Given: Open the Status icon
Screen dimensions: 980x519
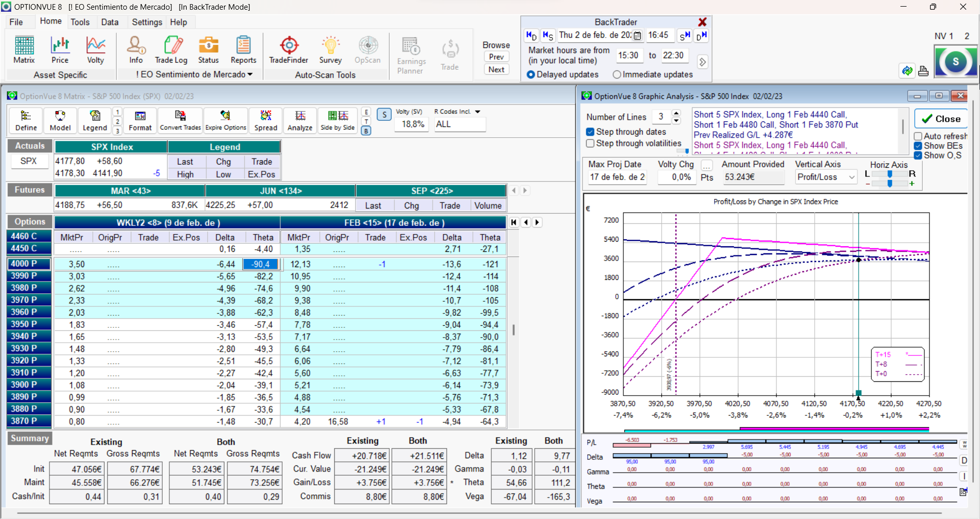Looking at the screenshot, I should [208, 50].
